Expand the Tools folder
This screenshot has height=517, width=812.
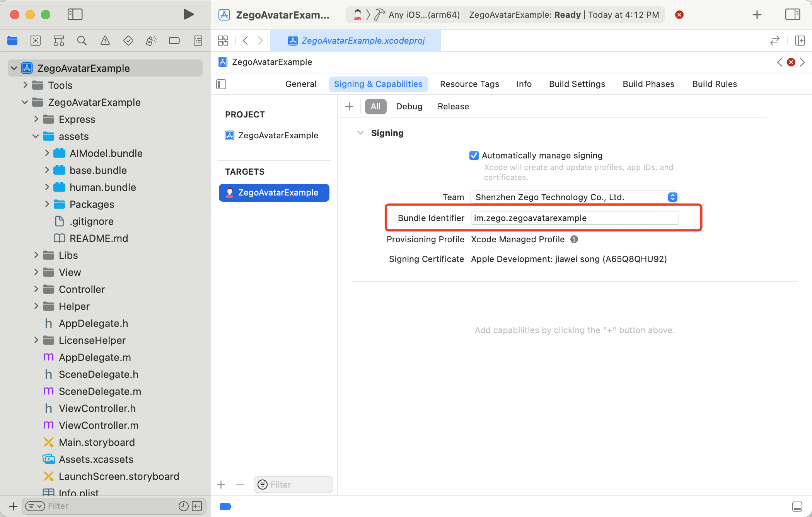pos(25,85)
